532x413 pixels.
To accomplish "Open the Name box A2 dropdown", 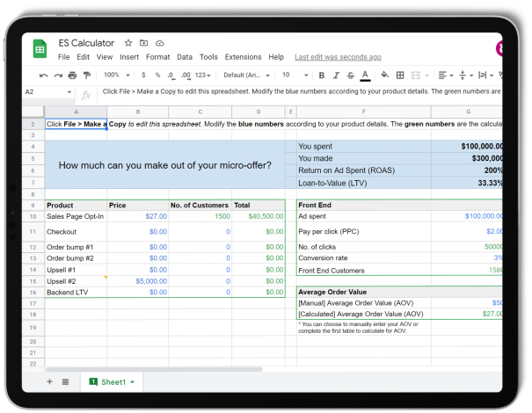I will 69,92.
